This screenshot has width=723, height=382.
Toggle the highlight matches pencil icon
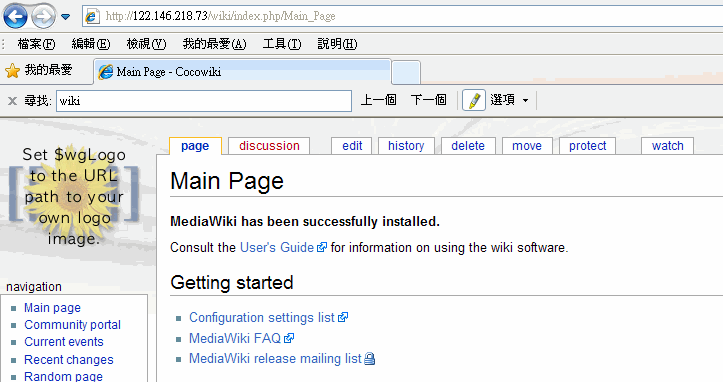coord(474,100)
